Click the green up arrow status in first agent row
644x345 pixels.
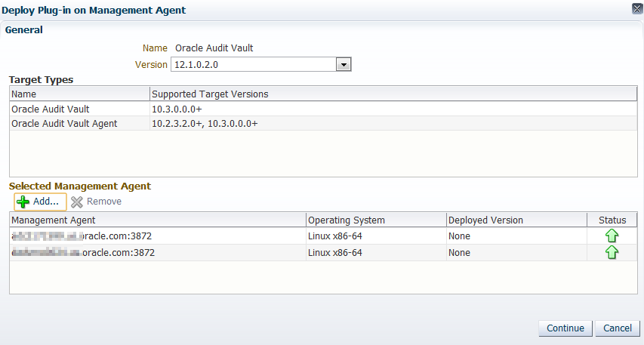612,236
